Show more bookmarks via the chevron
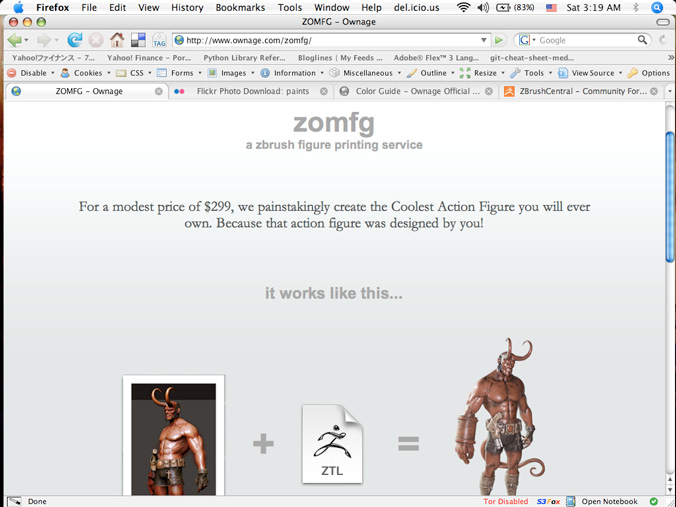The image size is (676, 507). pos(671,57)
